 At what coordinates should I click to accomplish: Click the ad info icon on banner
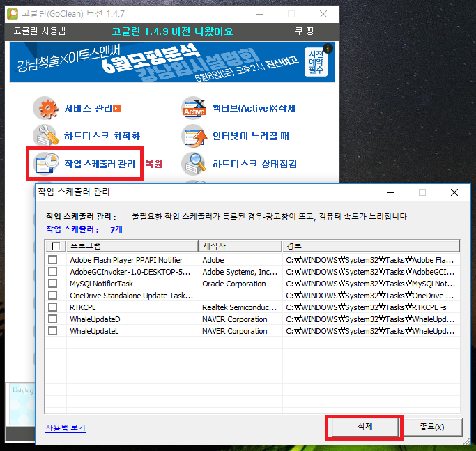[328, 49]
